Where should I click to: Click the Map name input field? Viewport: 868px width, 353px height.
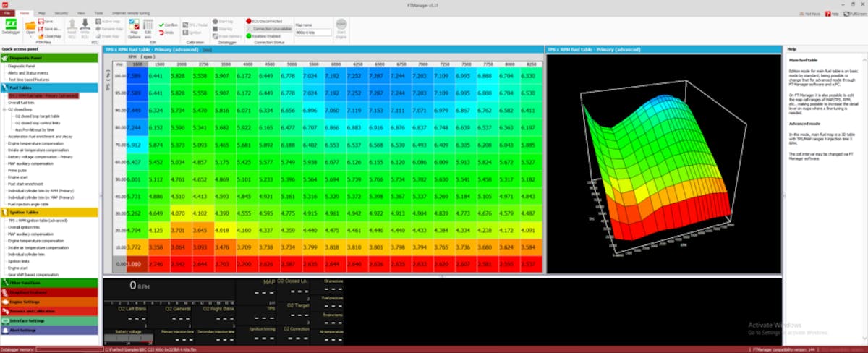coord(315,32)
